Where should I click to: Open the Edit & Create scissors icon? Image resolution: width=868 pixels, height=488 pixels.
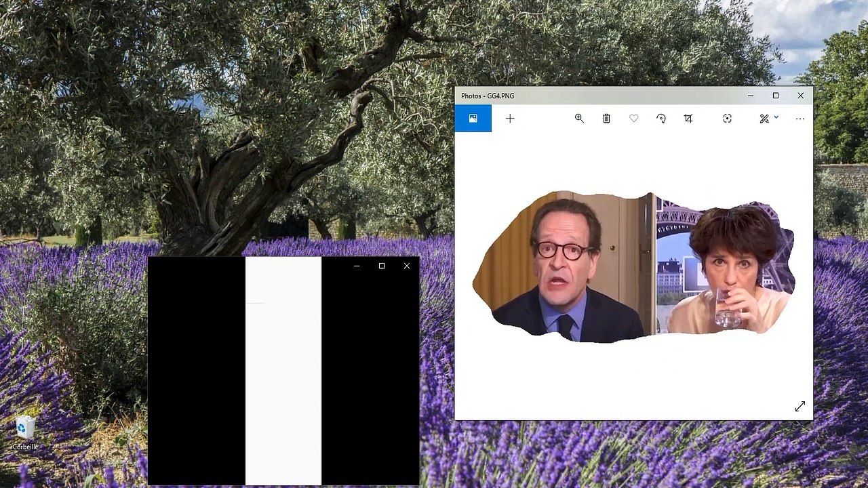coord(764,118)
